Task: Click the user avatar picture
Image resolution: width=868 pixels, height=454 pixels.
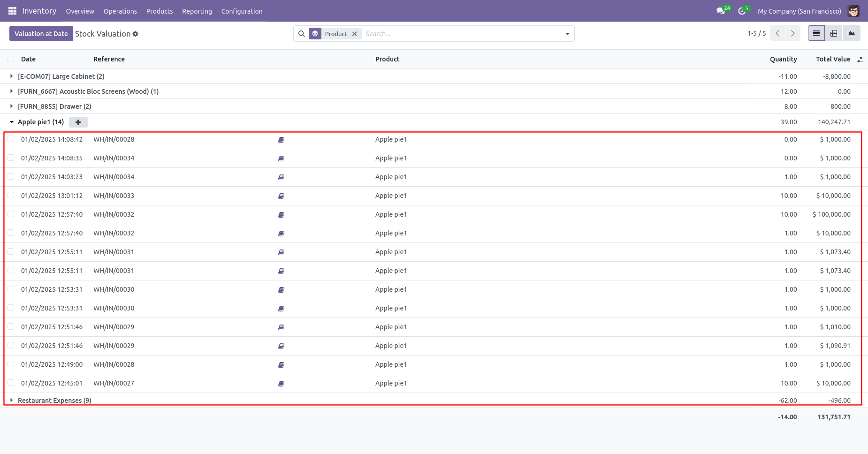Action: [853, 11]
